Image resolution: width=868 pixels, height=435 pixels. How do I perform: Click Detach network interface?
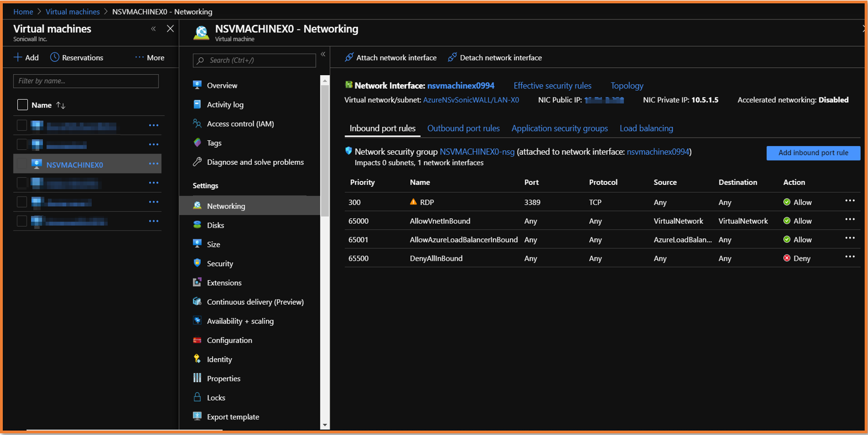click(495, 57)
